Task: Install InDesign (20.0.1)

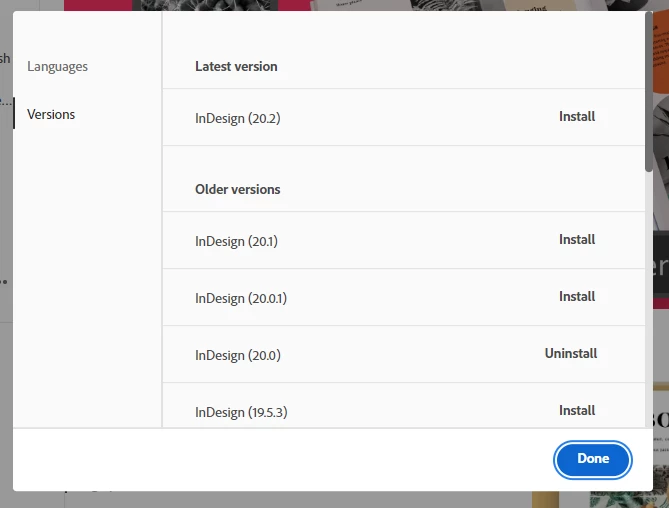Action: click(x=577, y=296)
